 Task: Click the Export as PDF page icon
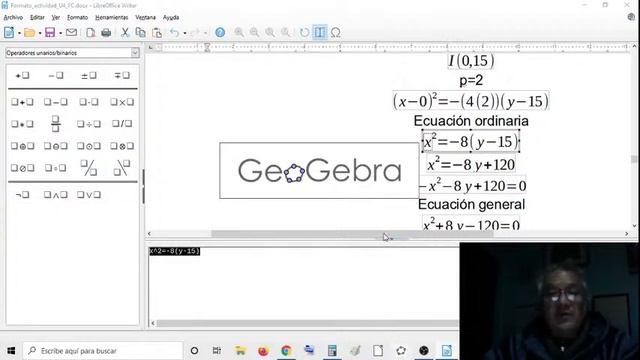coord(91,33)
